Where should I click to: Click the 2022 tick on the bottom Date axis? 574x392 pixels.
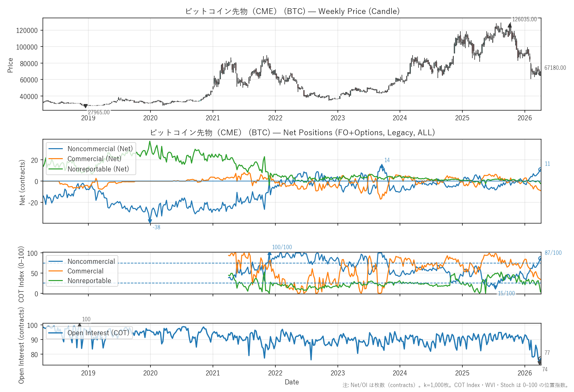coord(275,373)
